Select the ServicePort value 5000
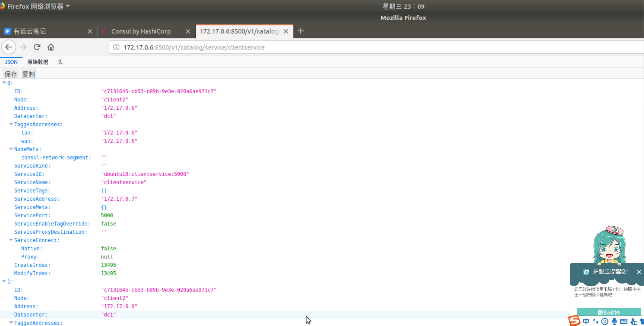The height and width of the screenshot is (326, 644). [x=107, y=216]
